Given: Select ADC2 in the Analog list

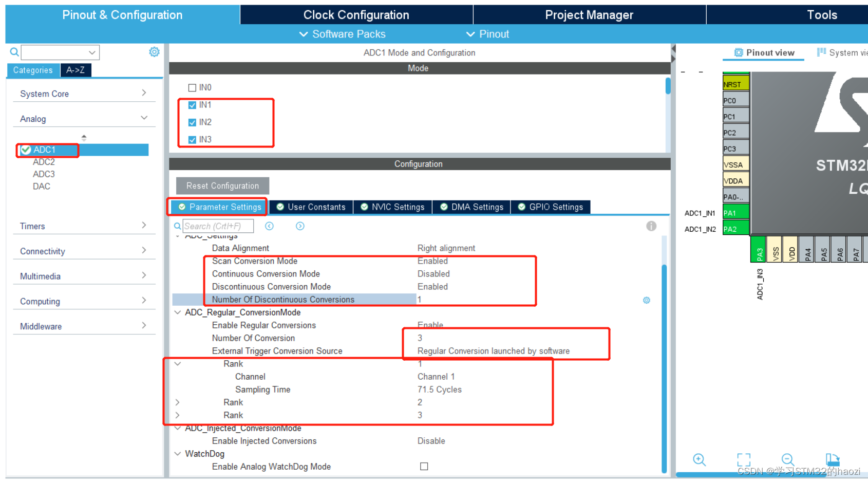Looking at the screenshot, I should (44, 162).
